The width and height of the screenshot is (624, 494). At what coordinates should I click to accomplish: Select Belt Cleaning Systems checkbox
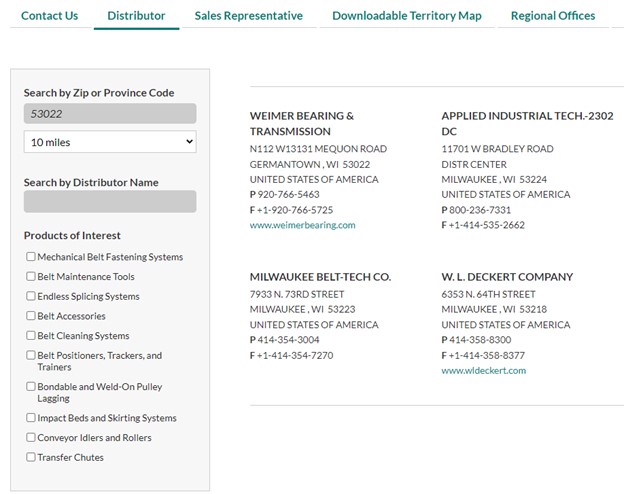click(x=31, y=335)
